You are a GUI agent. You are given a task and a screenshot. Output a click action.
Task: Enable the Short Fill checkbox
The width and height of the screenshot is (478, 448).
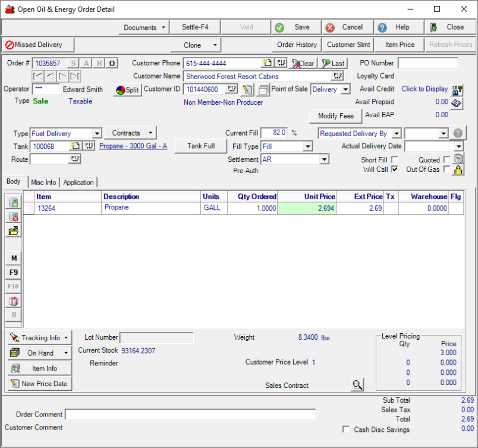[x=394, y=160]
